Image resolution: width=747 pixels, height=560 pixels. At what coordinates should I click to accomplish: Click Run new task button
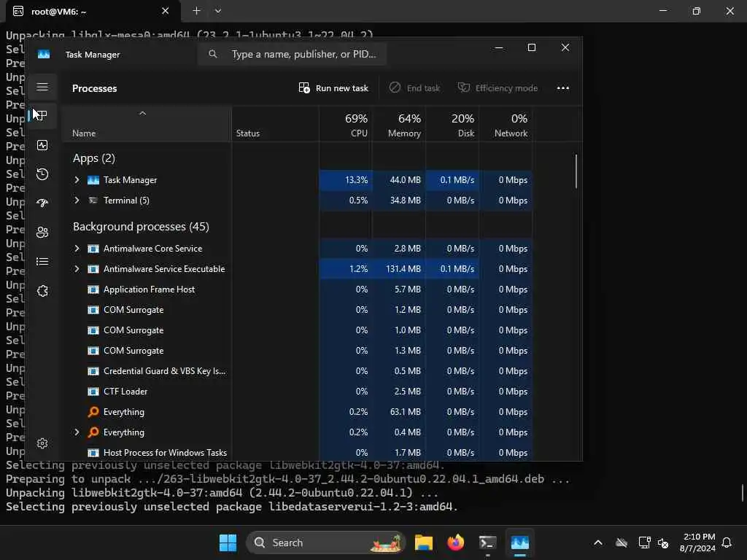point(333,88)
